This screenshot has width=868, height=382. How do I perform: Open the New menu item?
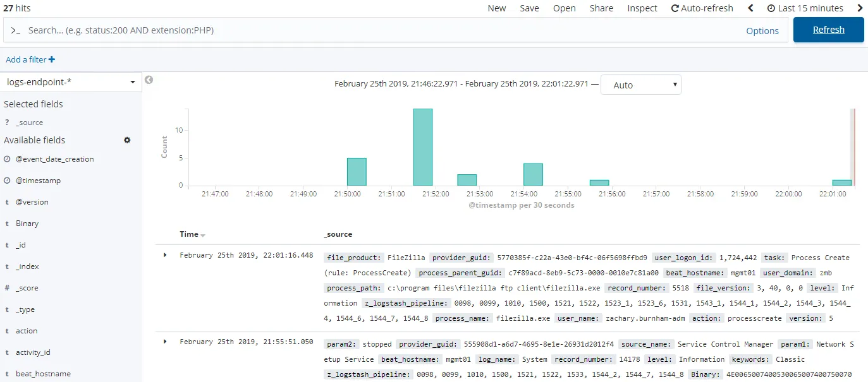click(496, 8)
